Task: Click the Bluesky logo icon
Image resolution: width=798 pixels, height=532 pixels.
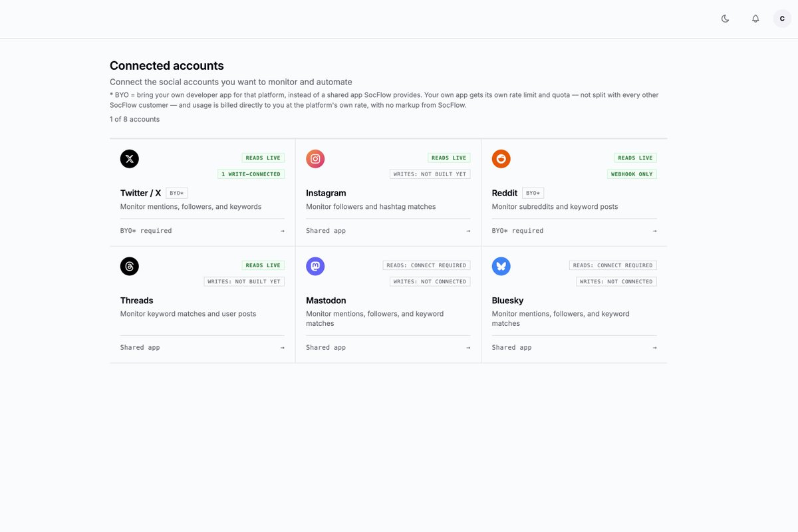Action: coord(501,267)
